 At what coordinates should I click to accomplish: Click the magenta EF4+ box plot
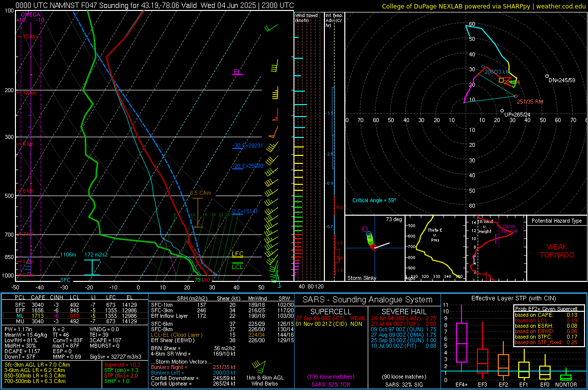pyautogui.click(x=461, y=342)
